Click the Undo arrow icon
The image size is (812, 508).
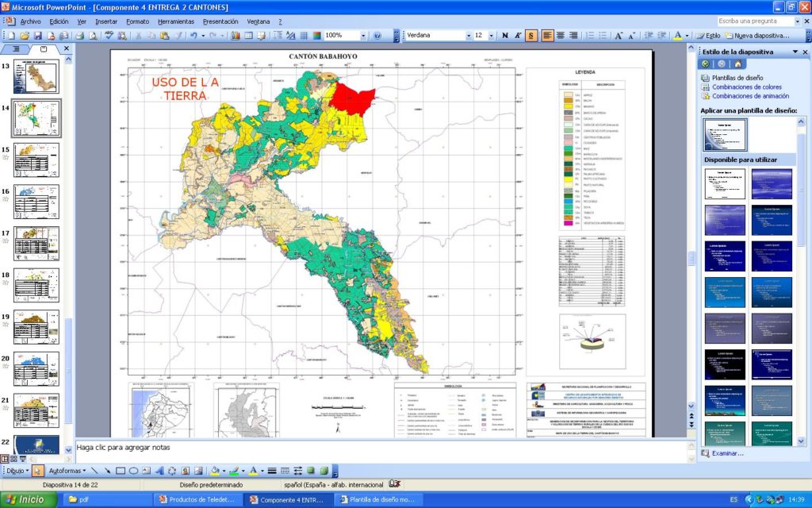pos(193,36)
